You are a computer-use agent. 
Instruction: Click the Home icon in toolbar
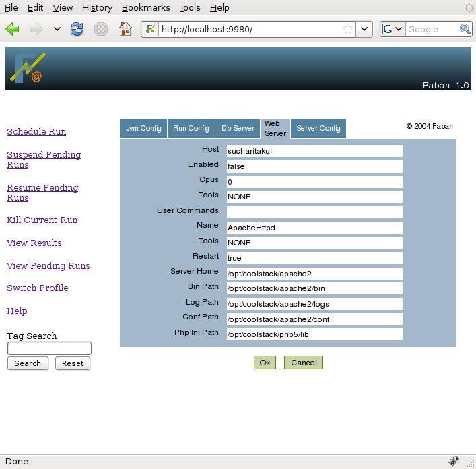coord(125,29)
